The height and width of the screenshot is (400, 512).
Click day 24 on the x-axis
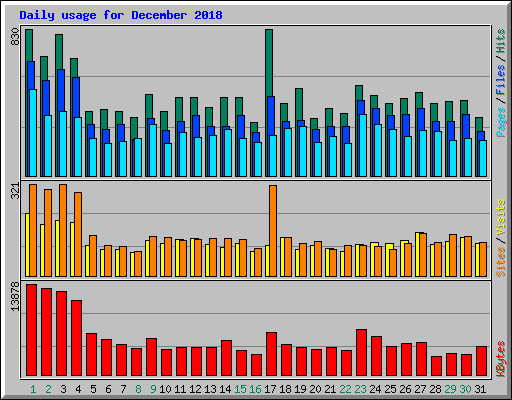point(375,389)
